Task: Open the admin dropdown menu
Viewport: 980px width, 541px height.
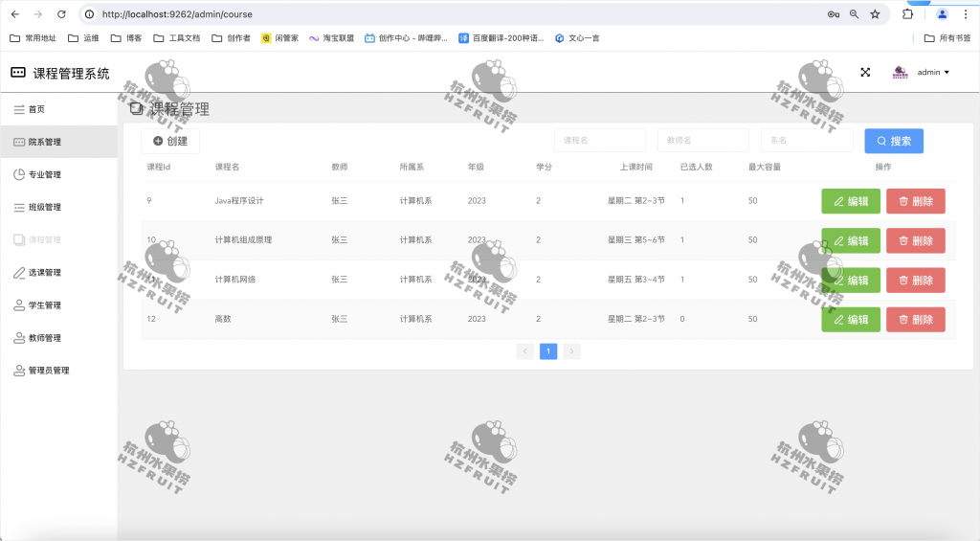Action: point(933,73)
